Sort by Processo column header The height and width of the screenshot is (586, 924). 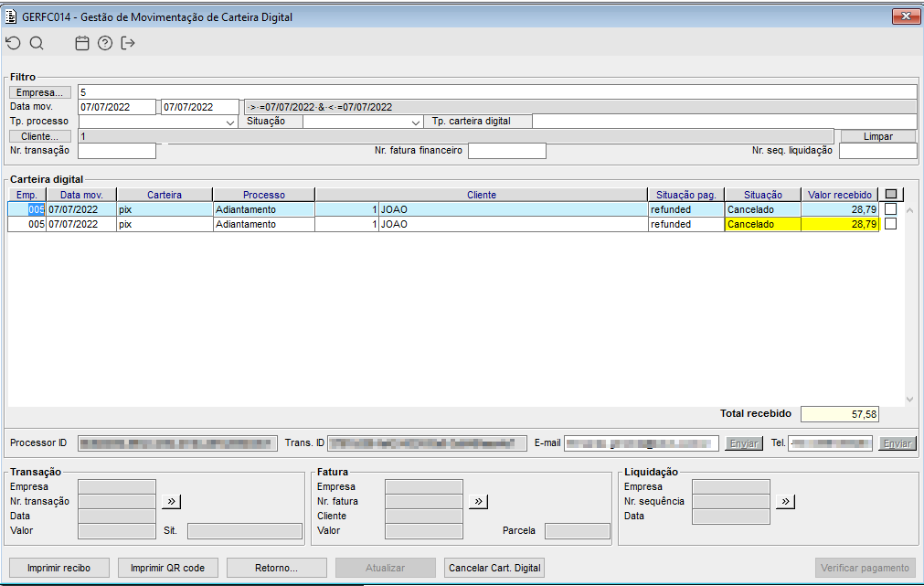(264, 195)
